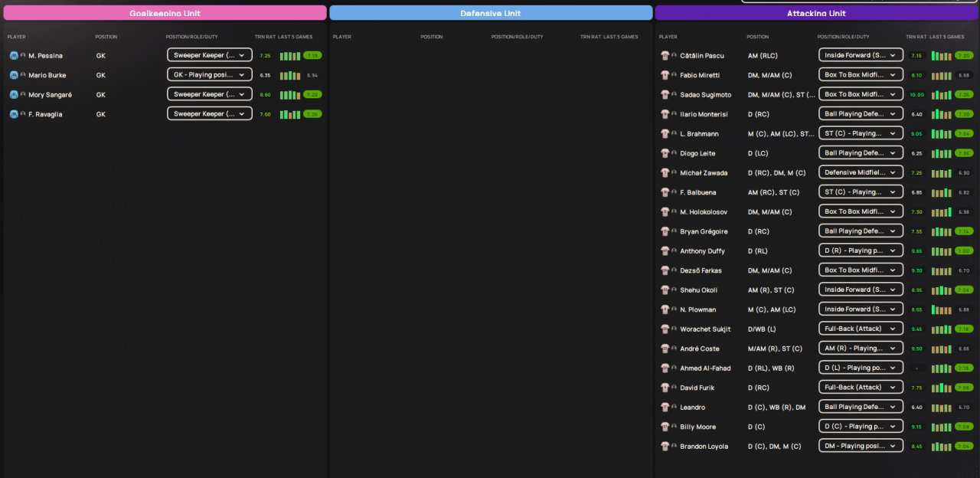Click Bryan Grégoire's shirt icon

(665, 231)
